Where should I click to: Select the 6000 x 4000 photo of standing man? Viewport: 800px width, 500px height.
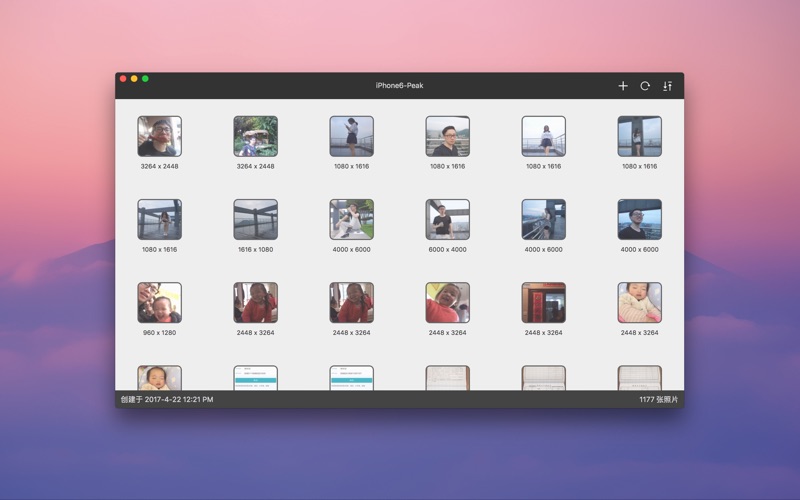(447, 219)
